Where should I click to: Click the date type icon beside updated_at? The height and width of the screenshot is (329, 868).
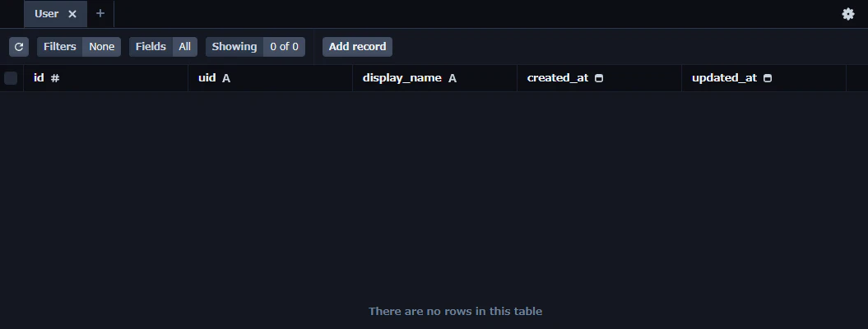(x=768, y=78)
